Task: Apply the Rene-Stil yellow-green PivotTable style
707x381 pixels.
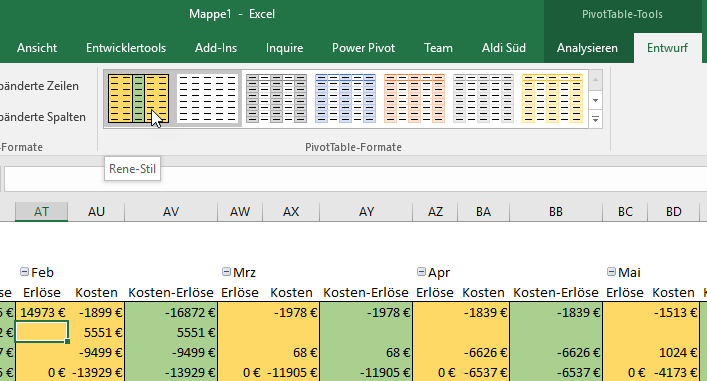Action: click(138, 99)
